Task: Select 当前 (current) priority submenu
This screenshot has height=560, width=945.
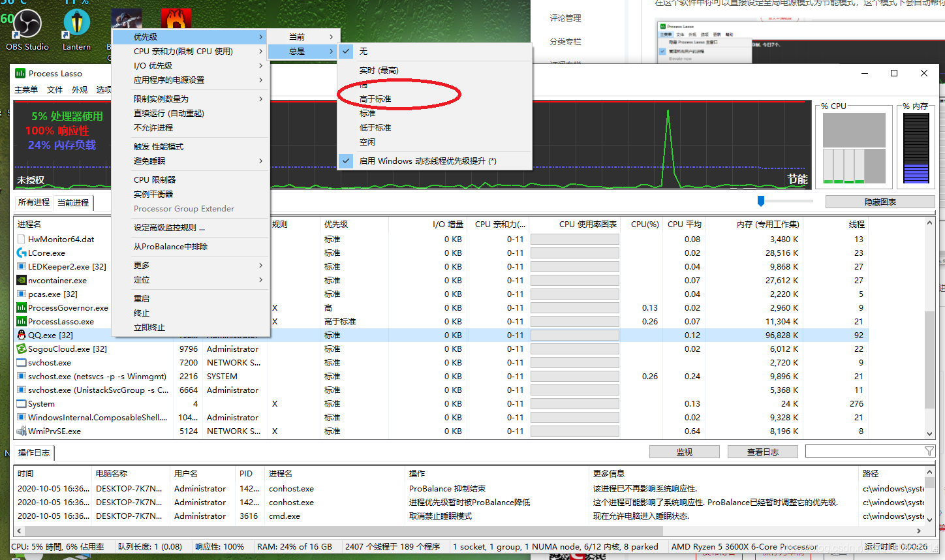Action: (x=304, y=37)
